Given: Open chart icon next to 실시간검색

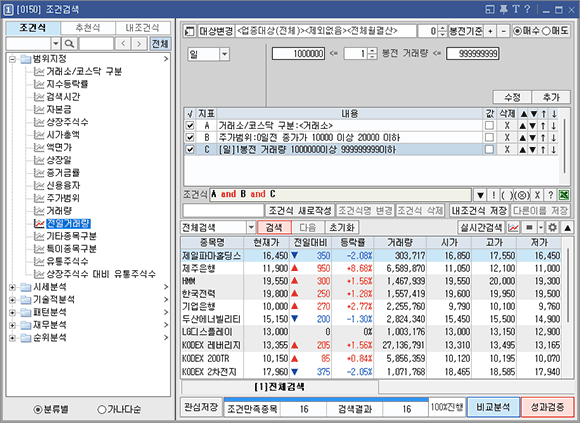Looking at the screenshot, I should tap(513, 227).
